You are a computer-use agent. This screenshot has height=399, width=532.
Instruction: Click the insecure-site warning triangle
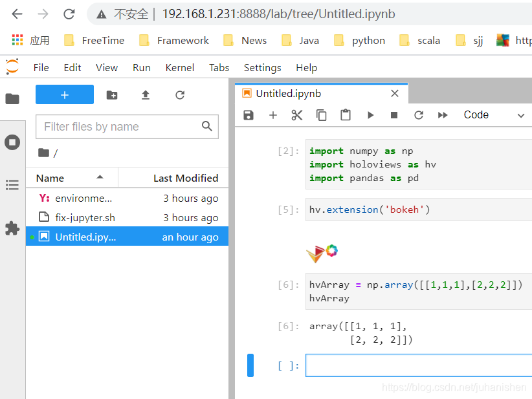(102, 14)
